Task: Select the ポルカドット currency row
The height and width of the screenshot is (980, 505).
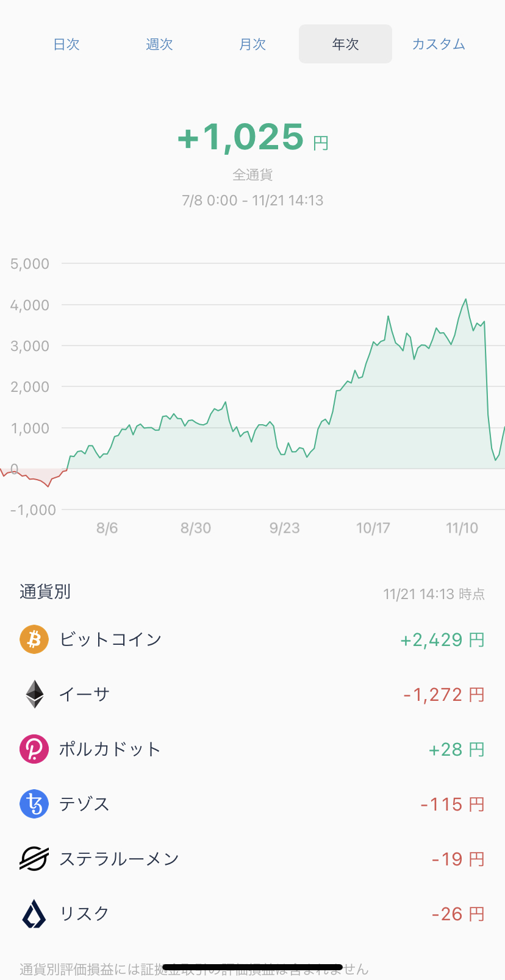Action: tap(253, 749)
